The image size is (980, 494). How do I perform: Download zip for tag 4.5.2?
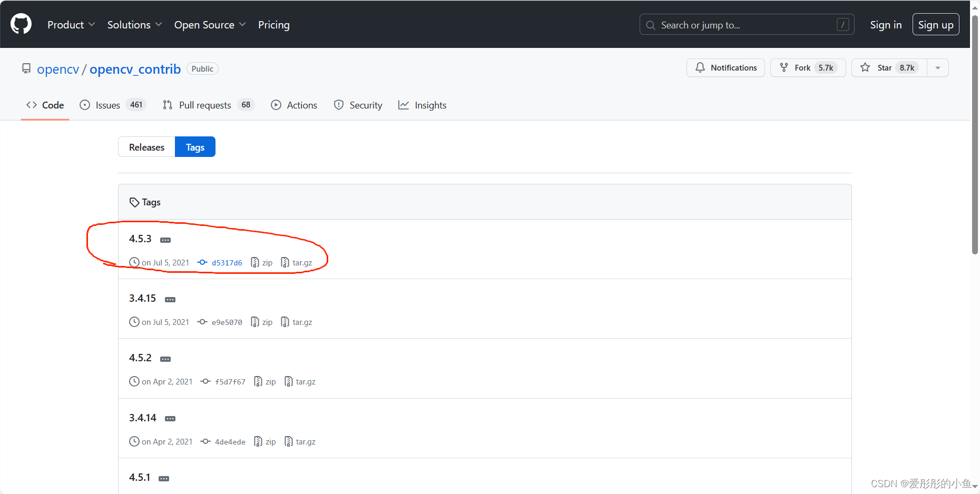coord(265,382)
